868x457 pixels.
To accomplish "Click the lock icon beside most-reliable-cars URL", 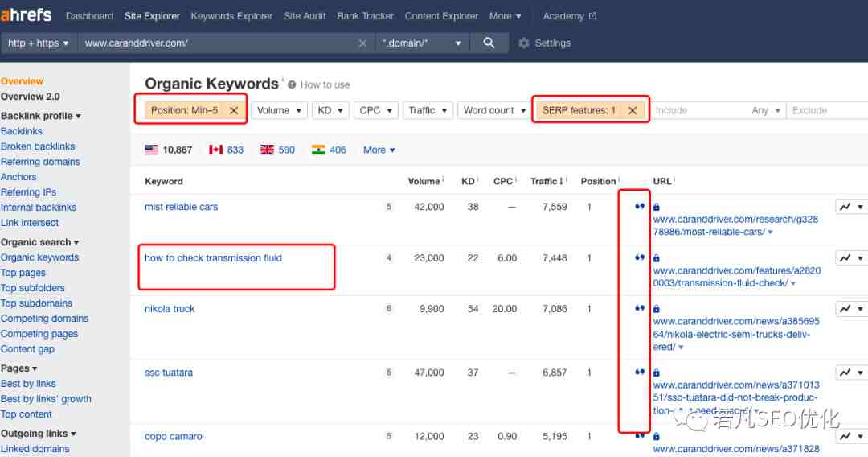I will tap(657, 207).
